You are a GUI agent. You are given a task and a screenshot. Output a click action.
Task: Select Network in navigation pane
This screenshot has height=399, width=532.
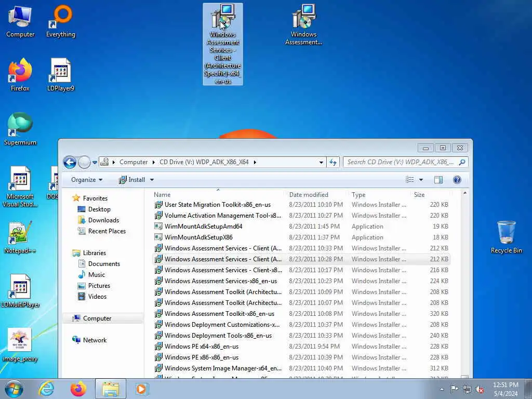coord(95,340)
